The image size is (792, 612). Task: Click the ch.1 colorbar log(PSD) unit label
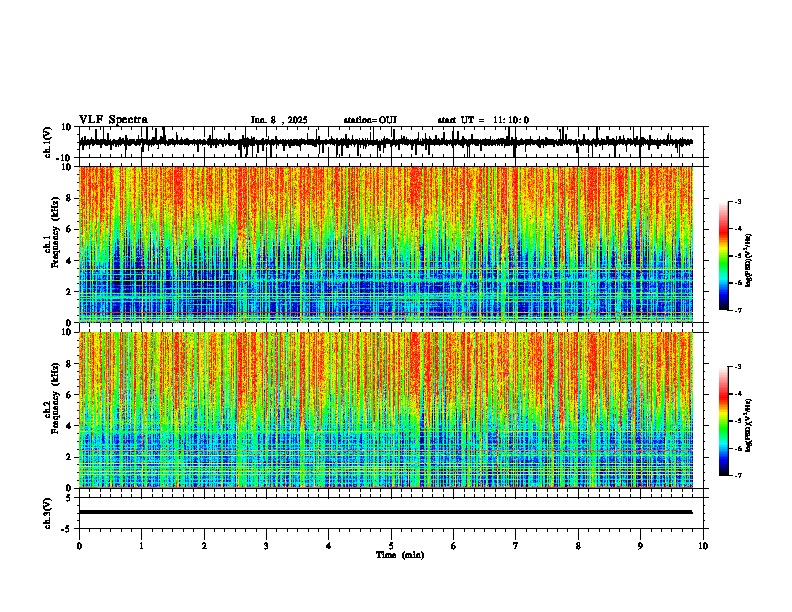click(x=748, y=260)
